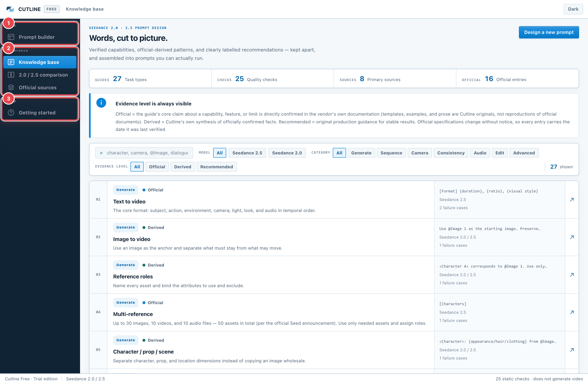
Task: Click Official label on Multi-reference row
Action: pyautogui.click(x=155, y=303)
